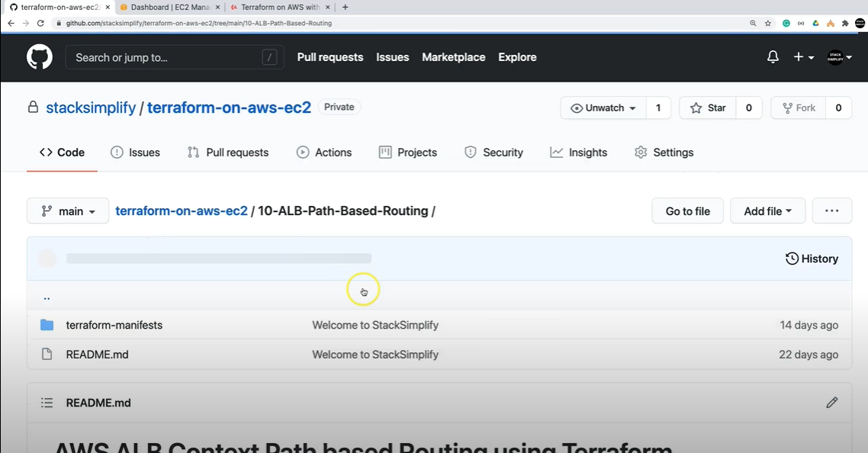Go to terraform-on-aws-ec2 breadcrumb root
The image size is (868, 453).
pyautogui.click(x=181, y=211)
